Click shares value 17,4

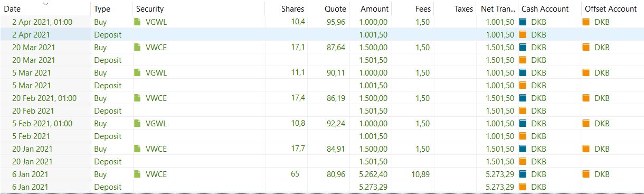pos(298,98)
